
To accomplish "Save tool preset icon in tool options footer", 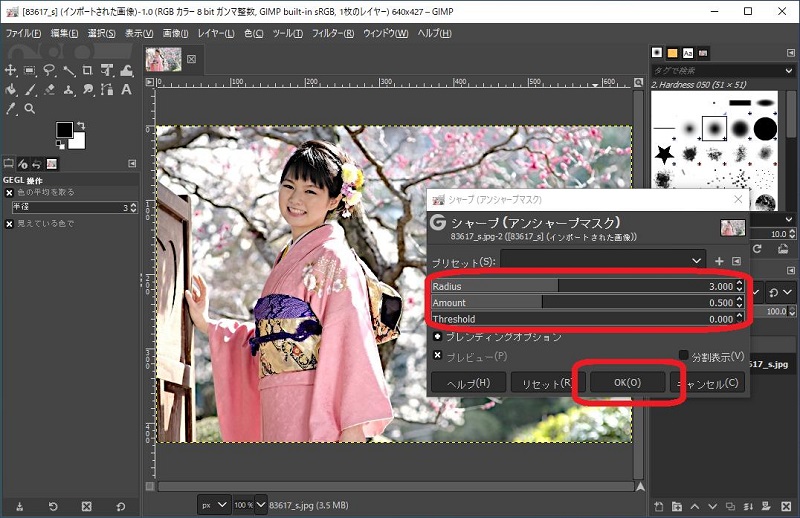I will pyautogui.click(x=19, y=507).
